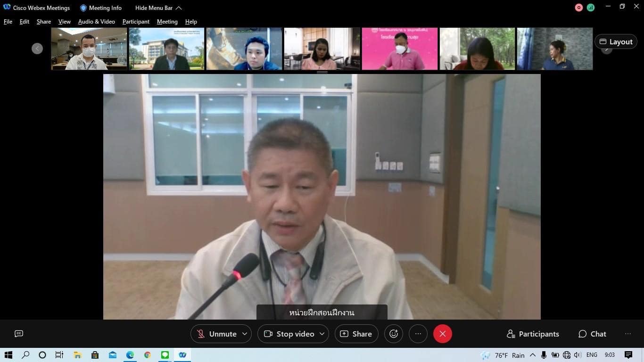The image size is (644, 362).
Task: Open panel options ellipsis next to Chat
Action: click(x=628, y=334)
